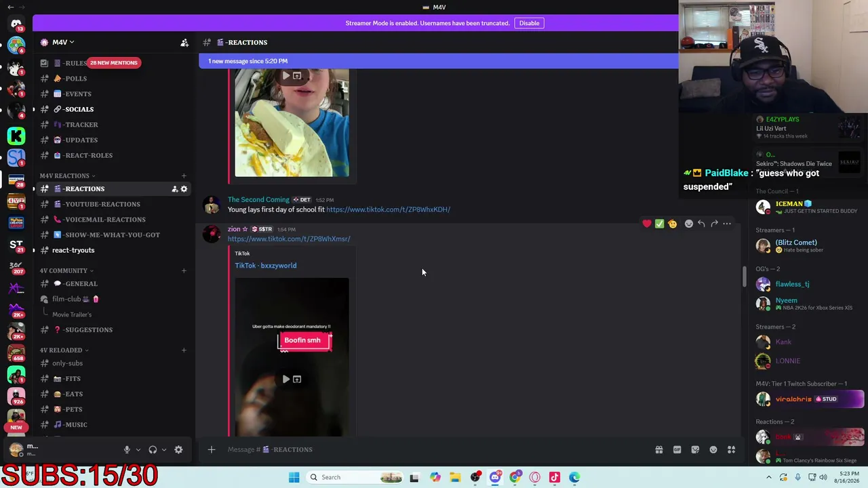Play the Boofin smh TikTok video
The height and width of the screenshot is (488, 868).
point(285,380)
